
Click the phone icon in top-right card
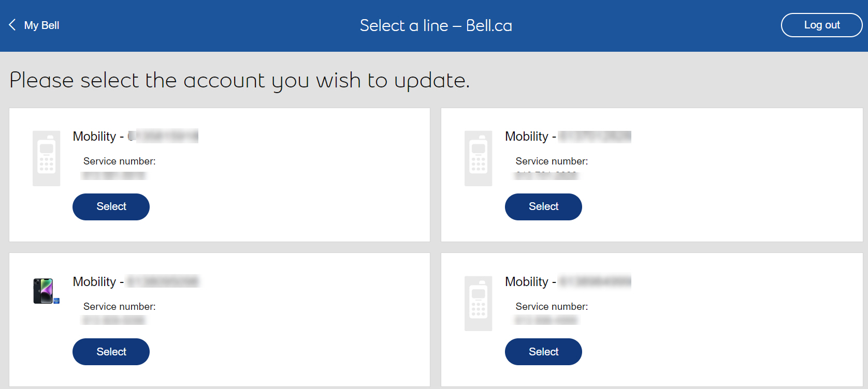[479, 158]
